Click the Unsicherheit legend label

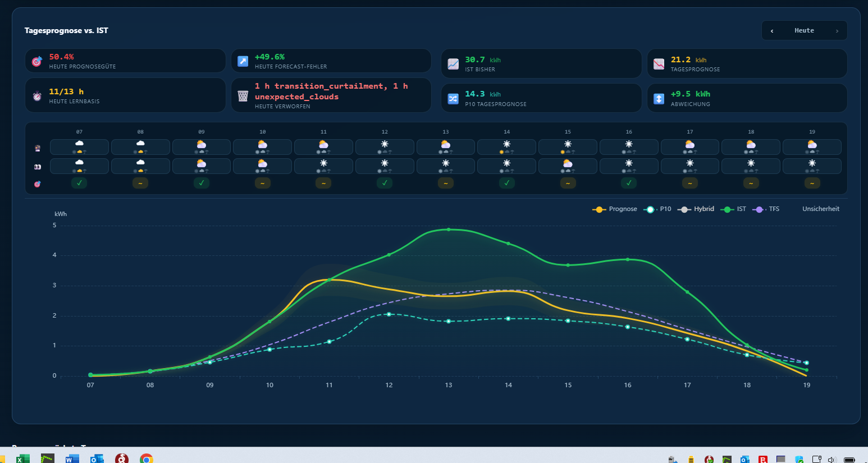pos(821,209)
